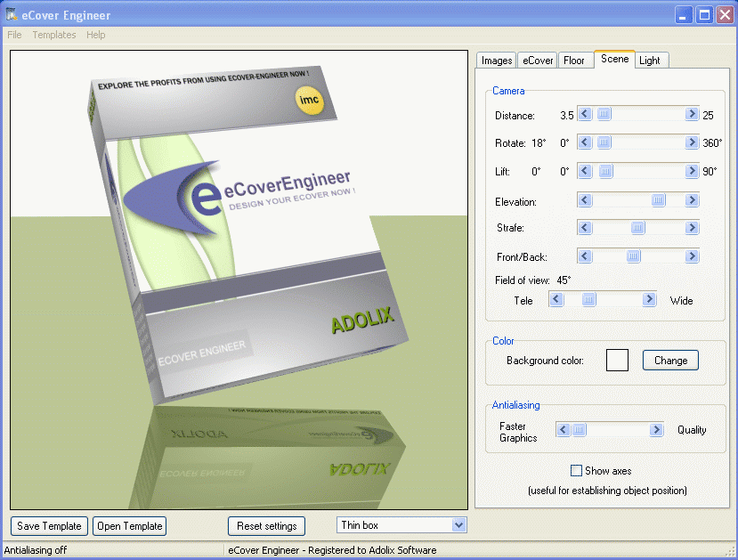
Task: Click the Tele arrow to narrow field of view
Action: point(556,300)
